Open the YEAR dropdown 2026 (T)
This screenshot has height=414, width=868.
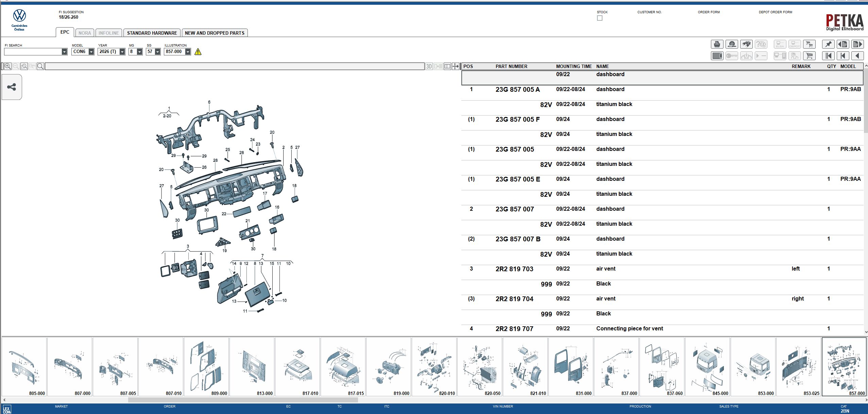coord(122,52)
